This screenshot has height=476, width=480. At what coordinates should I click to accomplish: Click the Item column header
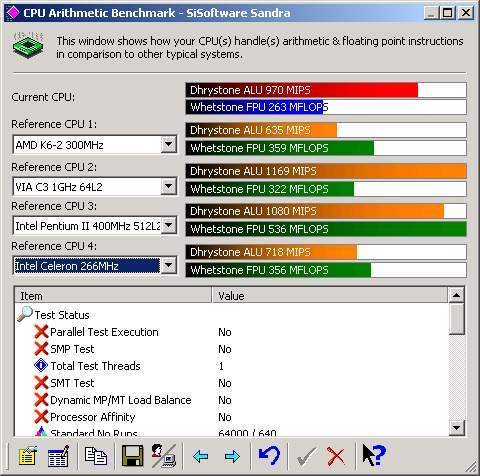click(113, 296)
